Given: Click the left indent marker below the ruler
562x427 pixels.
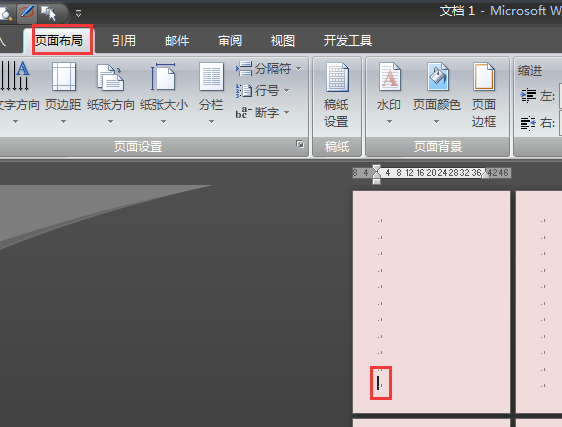Looking at the screenshot, I should [x=376, y=181].
